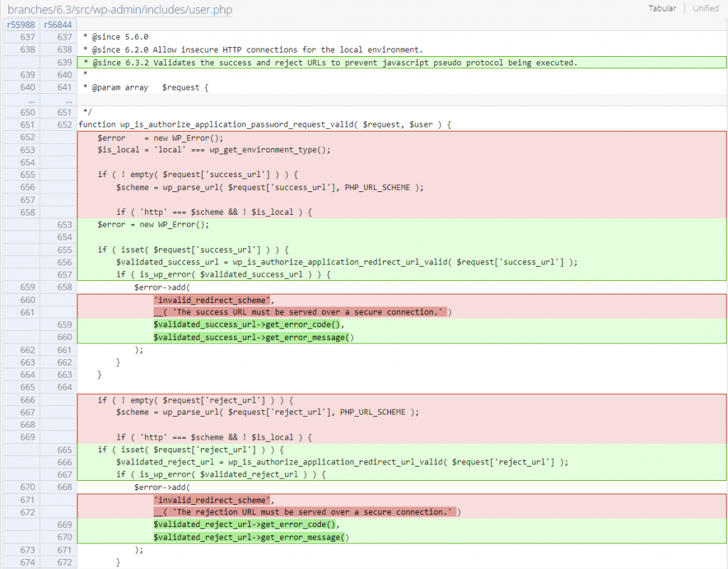Screen dimensions: 728x569
Task: Click new line number 639
Action: click(x=57, y=63)
